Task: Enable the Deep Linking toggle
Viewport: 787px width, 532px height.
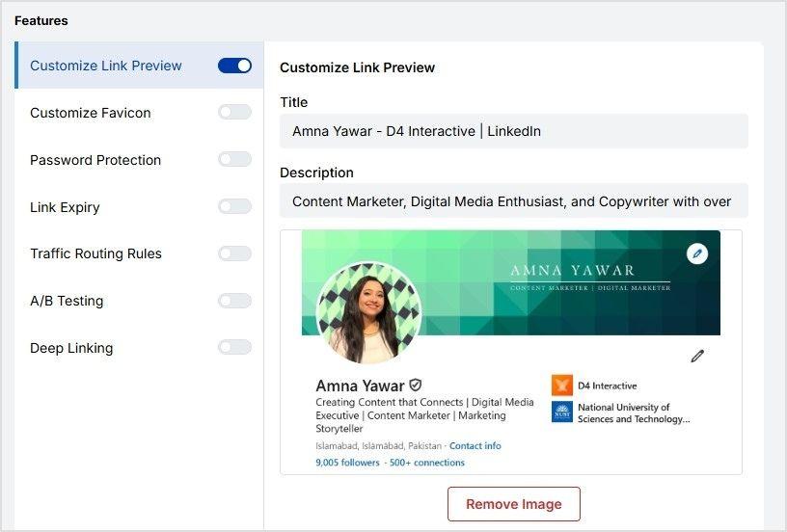Action: click(x=234, y=347)
